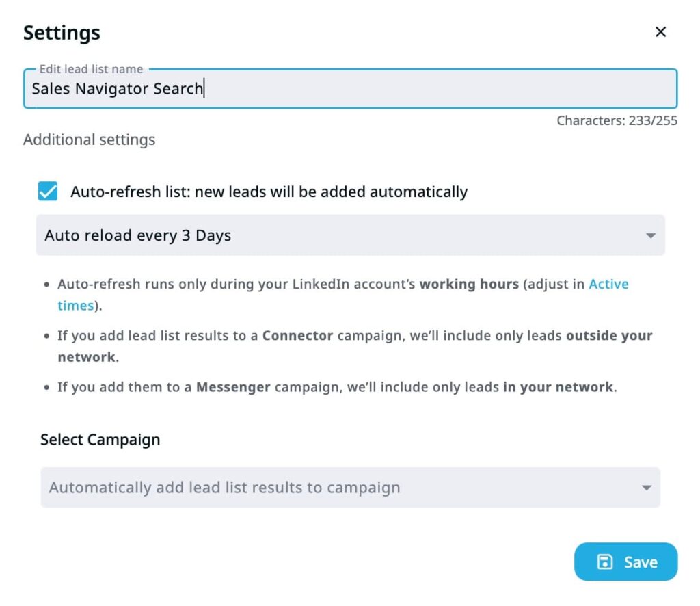Click the bold in your network text
The image size is (700, 606).
tap(558, 387)
